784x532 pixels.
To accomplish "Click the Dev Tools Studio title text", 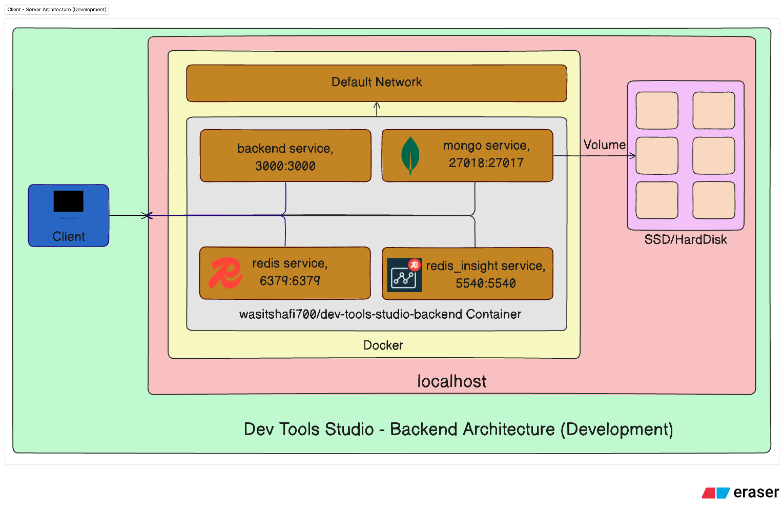I will point(459,429).
